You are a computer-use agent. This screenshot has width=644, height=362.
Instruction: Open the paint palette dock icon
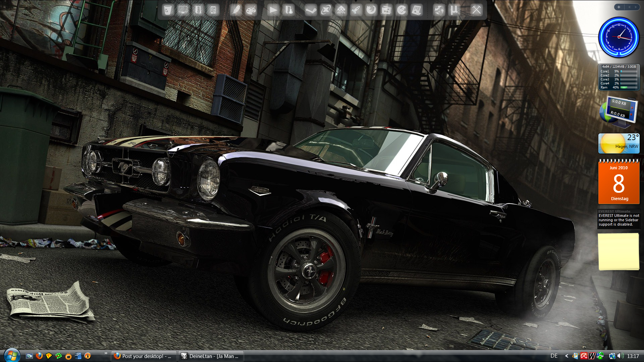click(x=251, y=10)
